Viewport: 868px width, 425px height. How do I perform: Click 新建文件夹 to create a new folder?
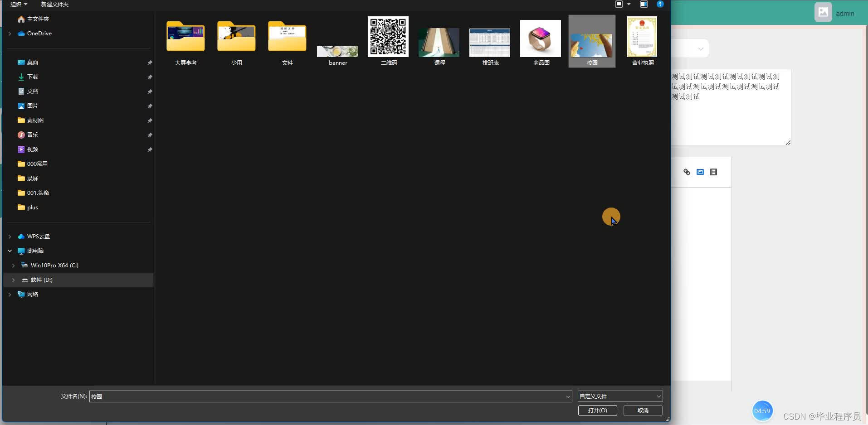point(54,4)
